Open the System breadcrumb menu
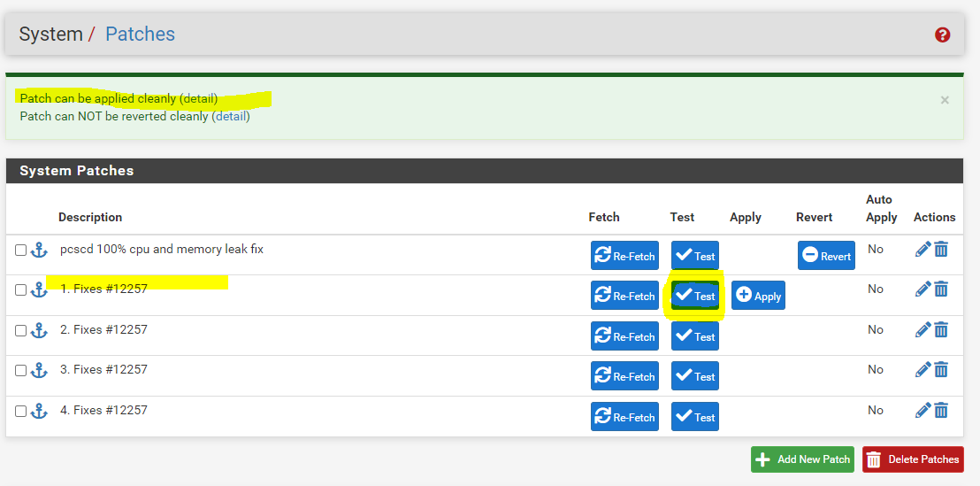 point(50,35)
